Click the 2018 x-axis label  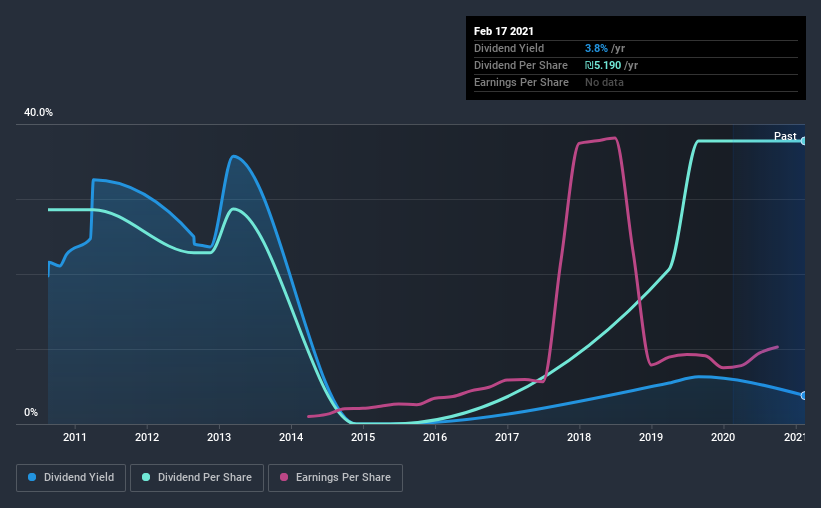(579, 437)
